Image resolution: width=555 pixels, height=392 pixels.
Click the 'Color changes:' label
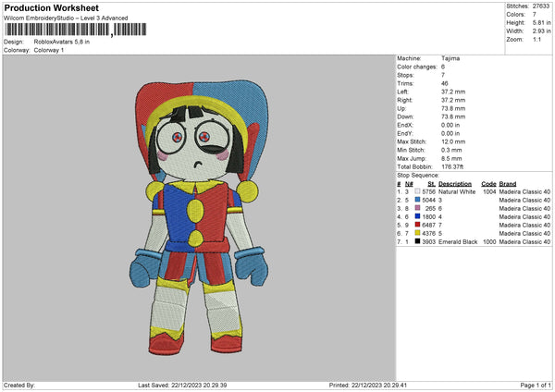pyautogui.click(x=417, y=67)
